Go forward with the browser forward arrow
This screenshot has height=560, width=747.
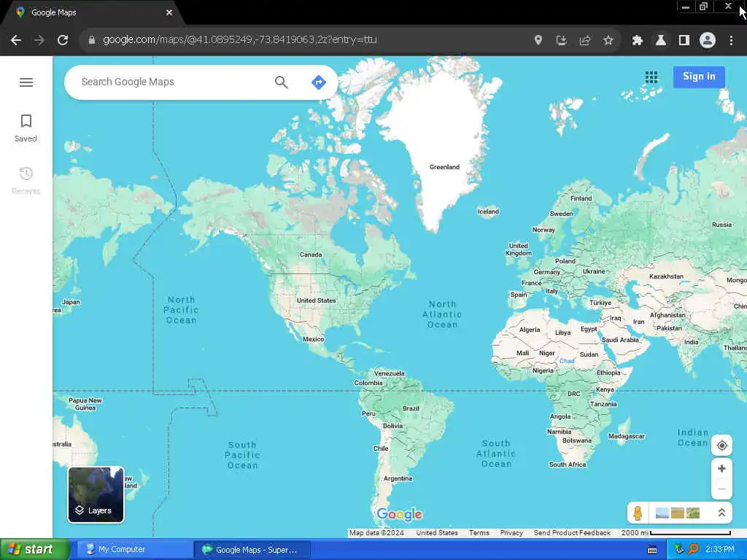tap(39, 40)
